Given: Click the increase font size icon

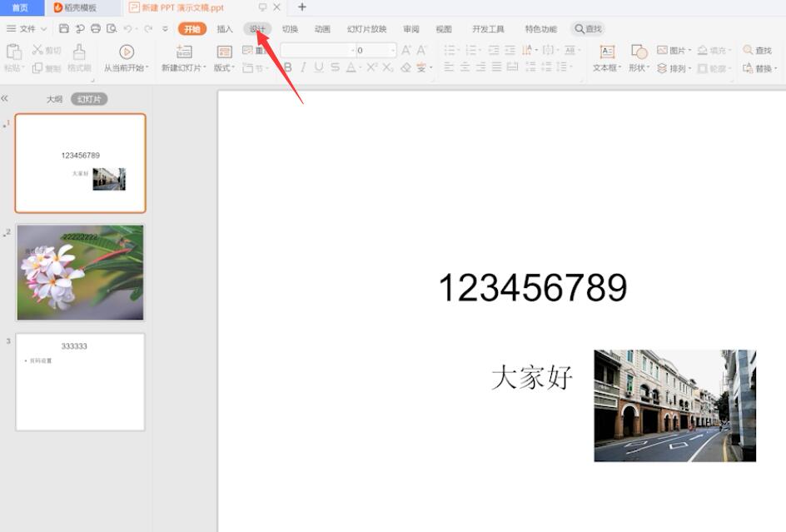Looking at the screenshot, I should point(406,50).
